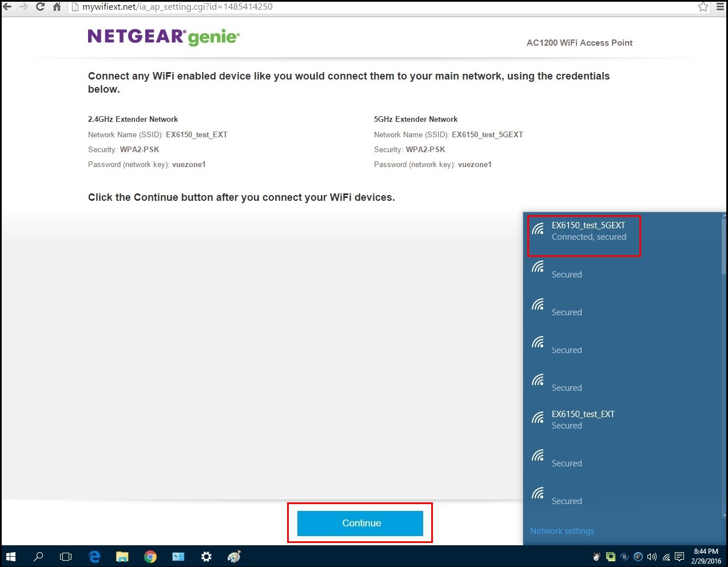Open the Windows Start menu
728x567 pixels.
click(10, 557)
